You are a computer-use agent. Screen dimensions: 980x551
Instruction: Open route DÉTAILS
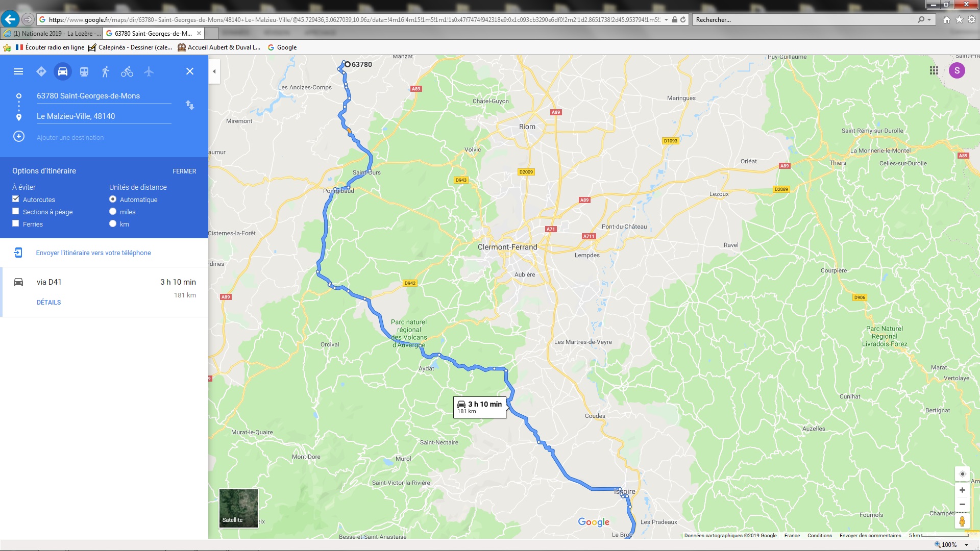48,303
